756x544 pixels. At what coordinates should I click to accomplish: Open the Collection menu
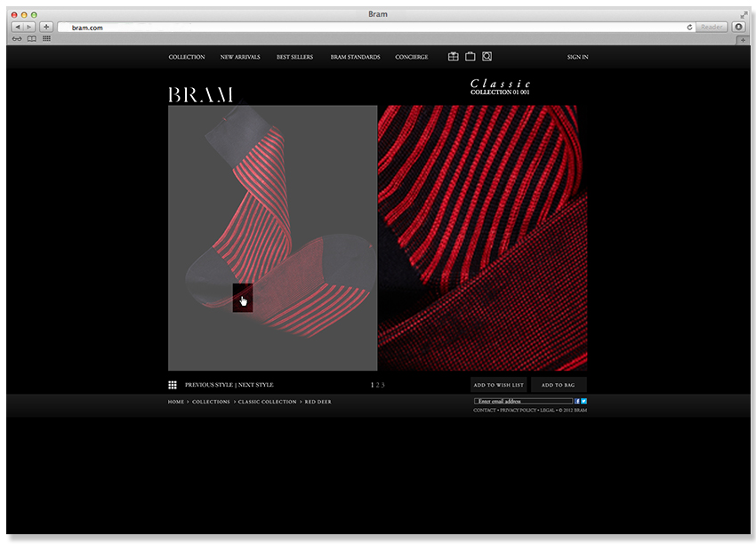pos(187,57)
